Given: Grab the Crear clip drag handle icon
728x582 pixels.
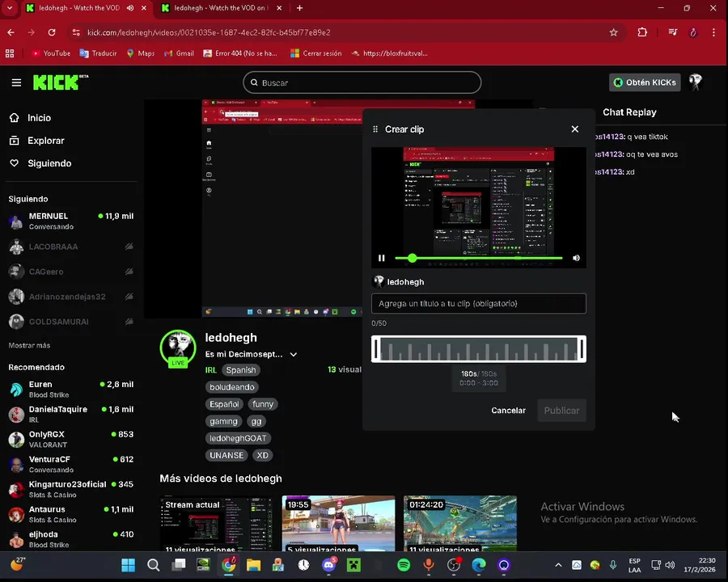Looking at the screenshot, I should click(x=375, y=129).
